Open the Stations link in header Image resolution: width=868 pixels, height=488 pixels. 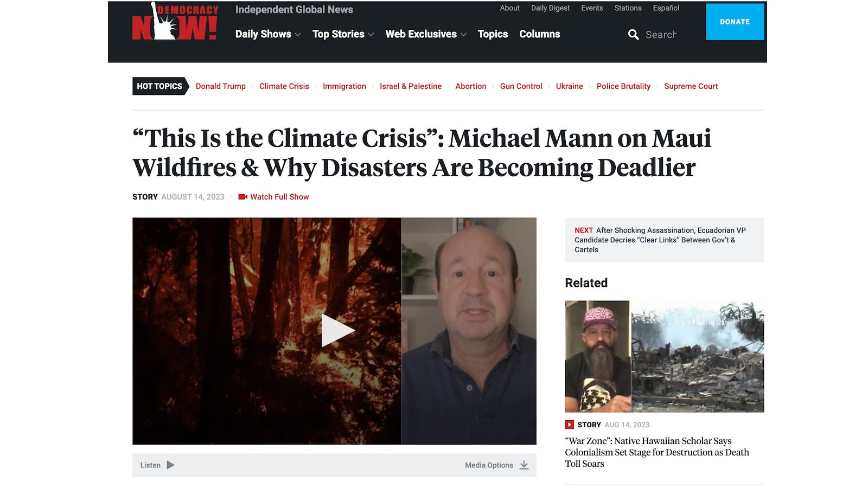click(628, 8)
